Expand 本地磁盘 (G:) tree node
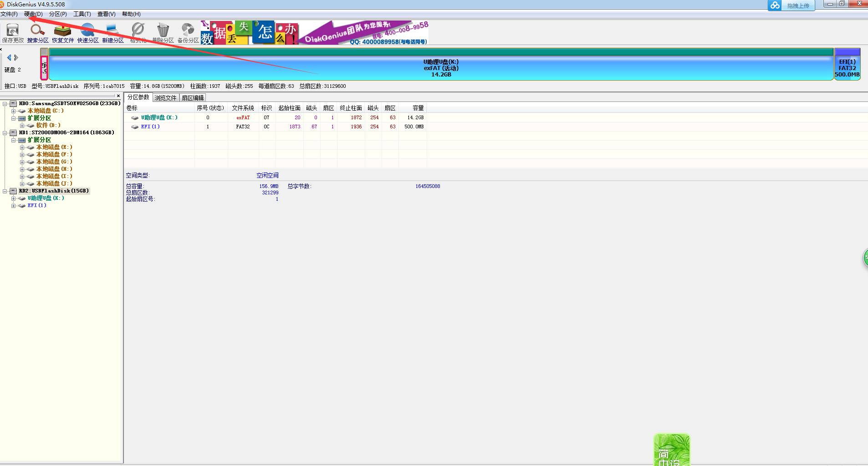Screen dimensions: 868x466 pyautogui.click(x=22, y=162)
